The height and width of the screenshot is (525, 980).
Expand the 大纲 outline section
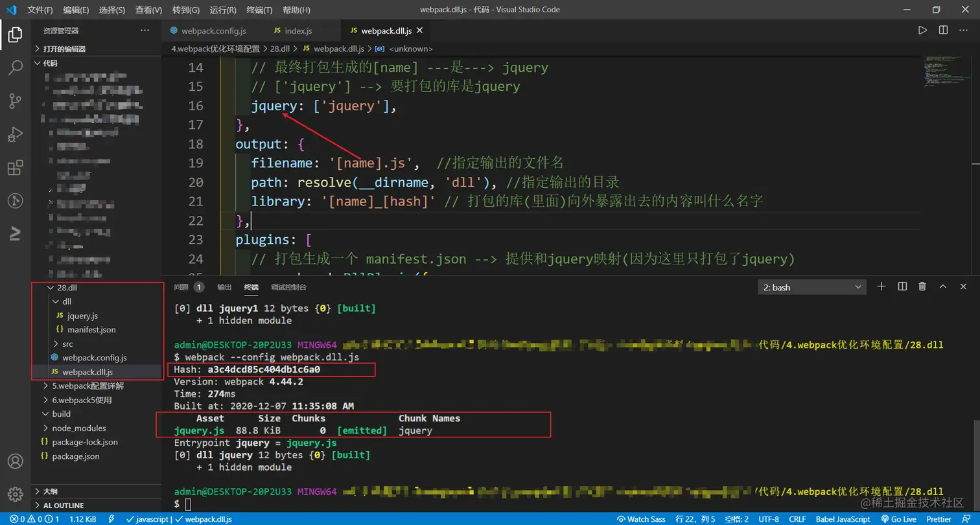[x=95, y=491]
